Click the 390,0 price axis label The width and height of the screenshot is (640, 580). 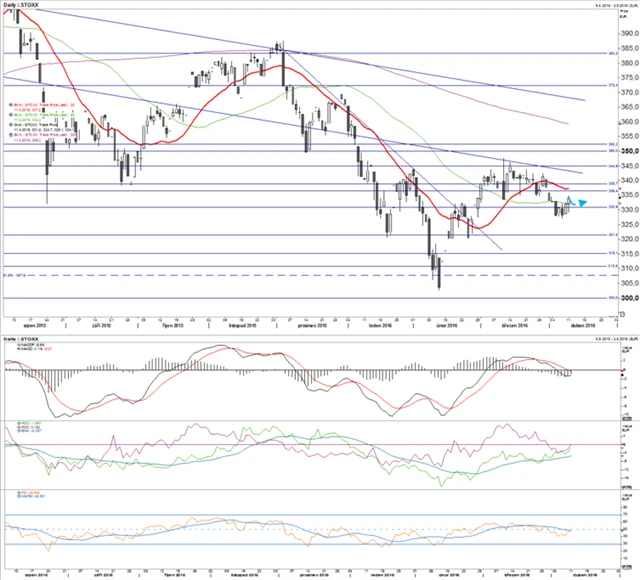[x=629, y=33]
